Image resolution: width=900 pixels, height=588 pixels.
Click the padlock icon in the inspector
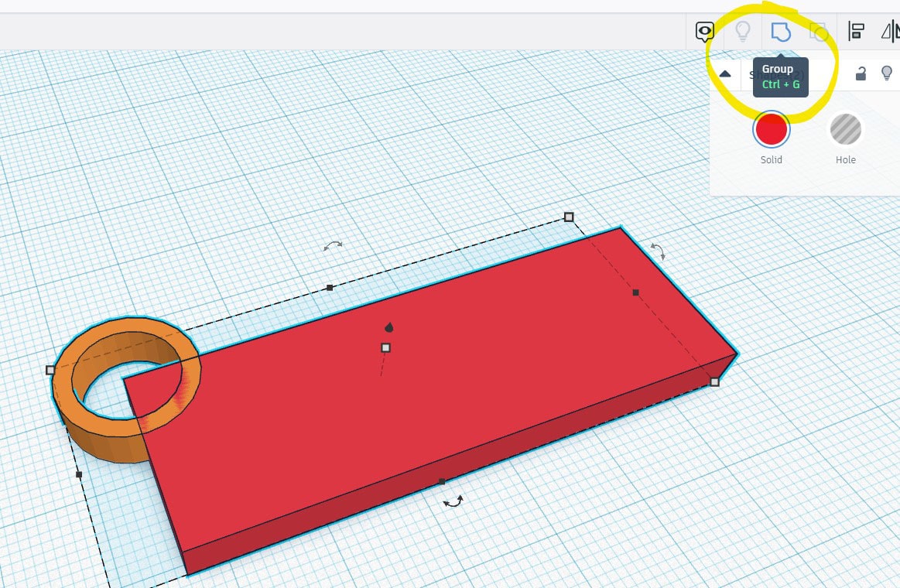[x=861, y=73]
